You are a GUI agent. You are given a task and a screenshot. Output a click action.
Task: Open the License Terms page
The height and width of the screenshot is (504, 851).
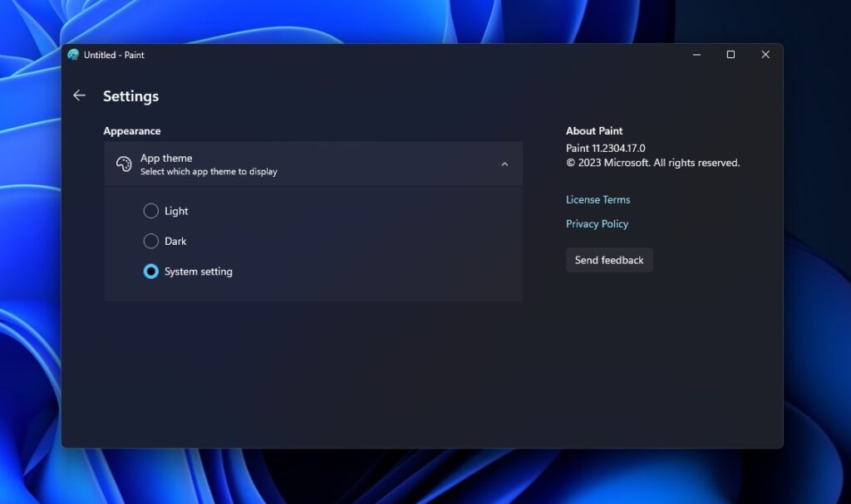pyautogui.click(x=598, y=199)
